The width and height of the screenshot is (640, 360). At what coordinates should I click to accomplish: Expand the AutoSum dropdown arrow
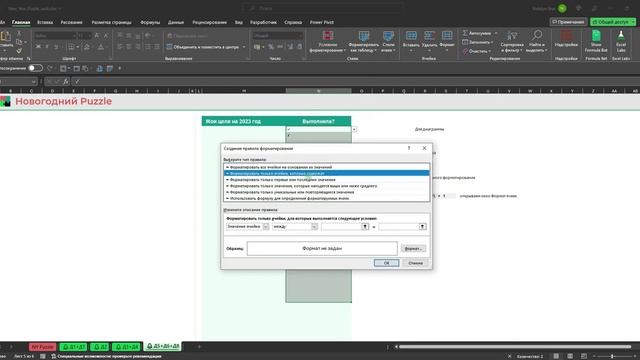tap(496, 33)
